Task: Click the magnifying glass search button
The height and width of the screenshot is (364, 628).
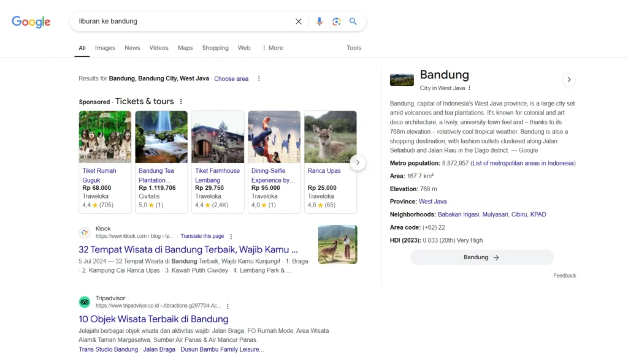Action: 353,21
